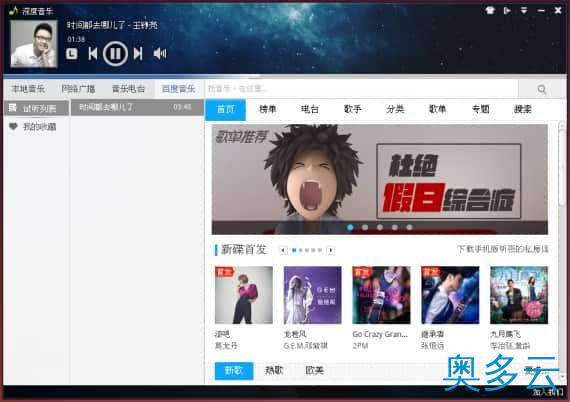Select the 时间都去哪儿了 track in list
Screen dimensions: 570x402
click(x=137, y=108)
